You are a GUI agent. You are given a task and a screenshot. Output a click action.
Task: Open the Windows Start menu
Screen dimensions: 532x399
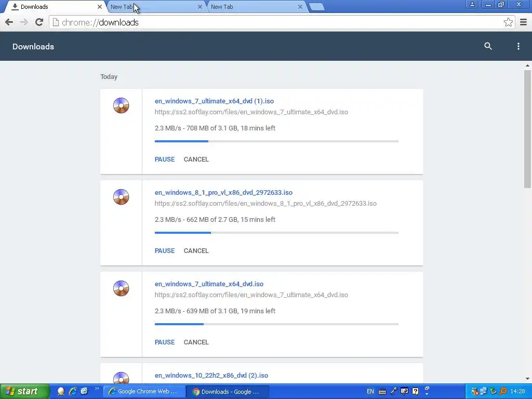[x=24, y=392]
